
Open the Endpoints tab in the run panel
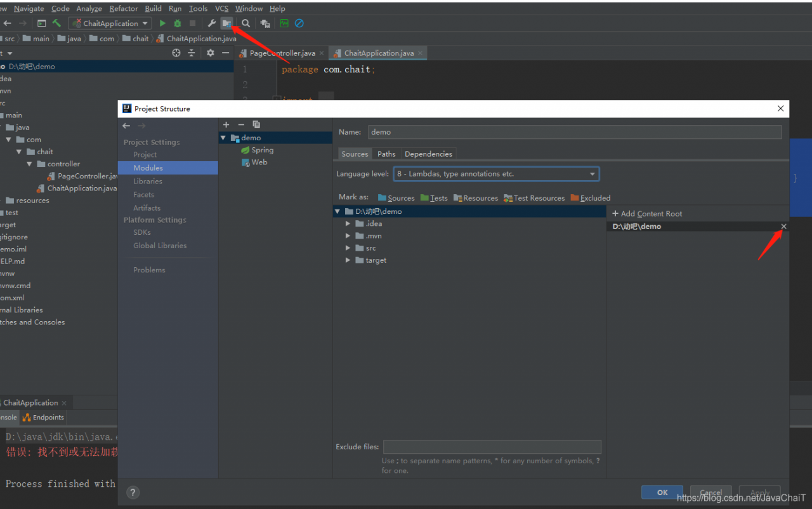[44, 417]
